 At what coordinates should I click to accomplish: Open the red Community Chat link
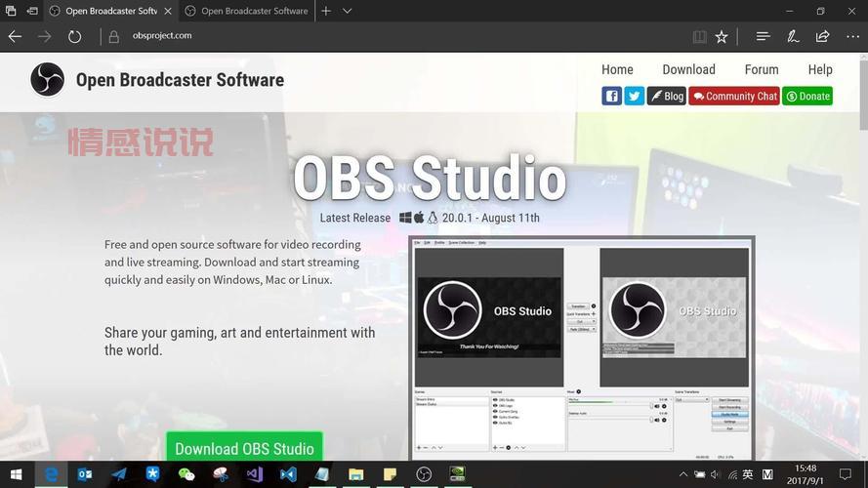pos(734,96)
